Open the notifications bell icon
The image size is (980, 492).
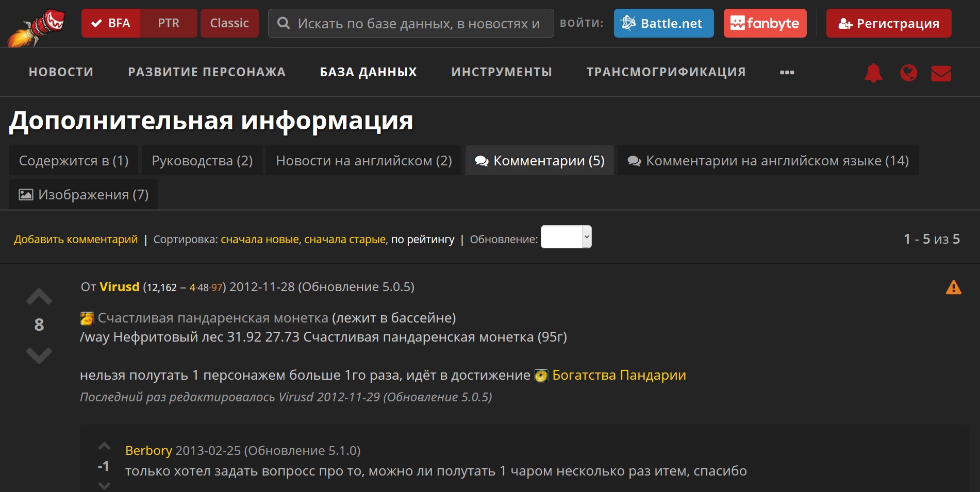tap(873, 73)
